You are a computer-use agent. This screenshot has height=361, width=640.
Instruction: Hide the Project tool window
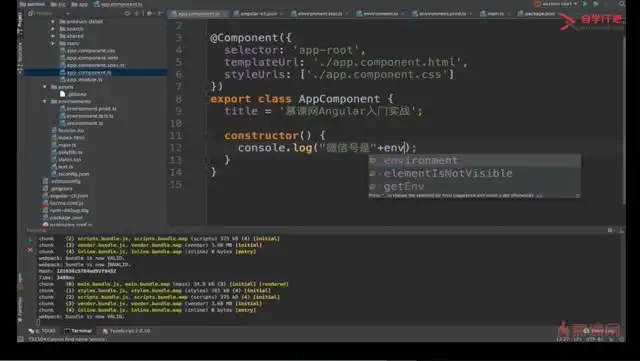click(160, 13)
